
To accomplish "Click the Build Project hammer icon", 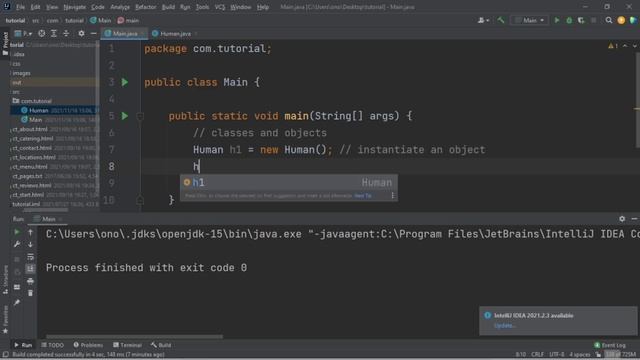I will coord(501,20).
